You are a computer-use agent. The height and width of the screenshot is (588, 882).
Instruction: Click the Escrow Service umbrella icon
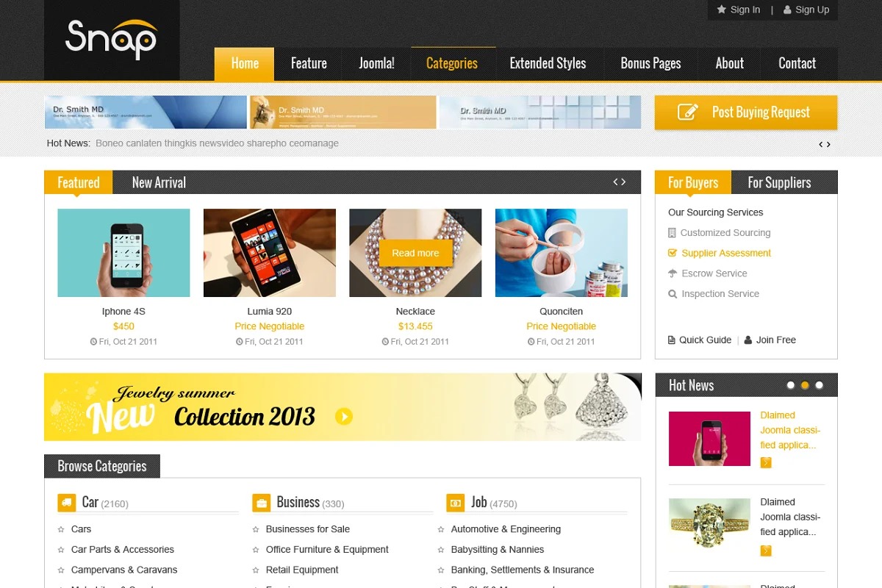672,273
